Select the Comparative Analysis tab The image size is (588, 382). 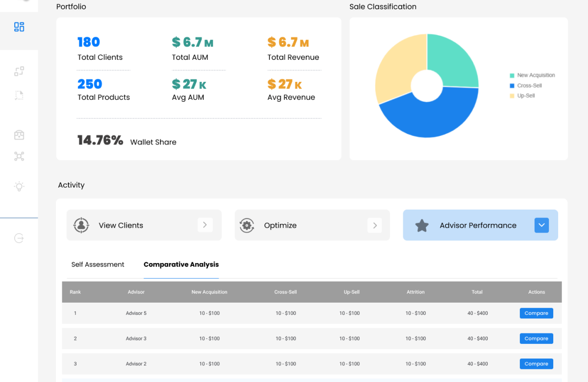[181, 264]
